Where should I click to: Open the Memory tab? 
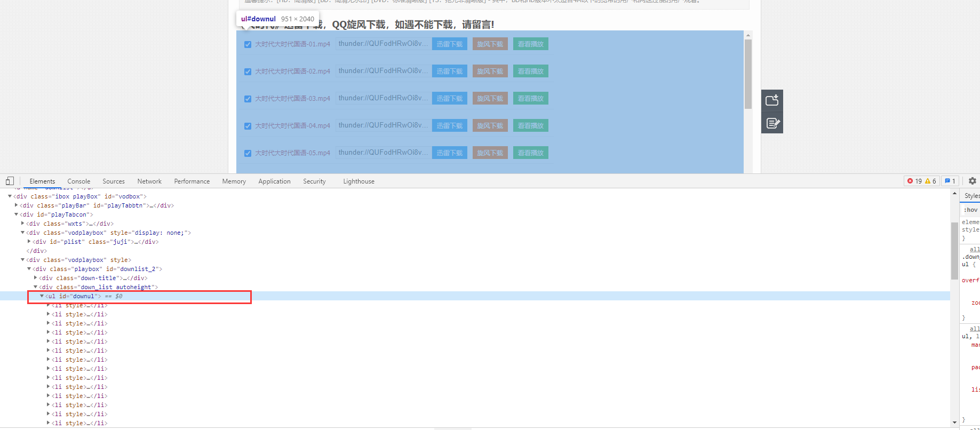pyautogui.click(x=234, y=181)
